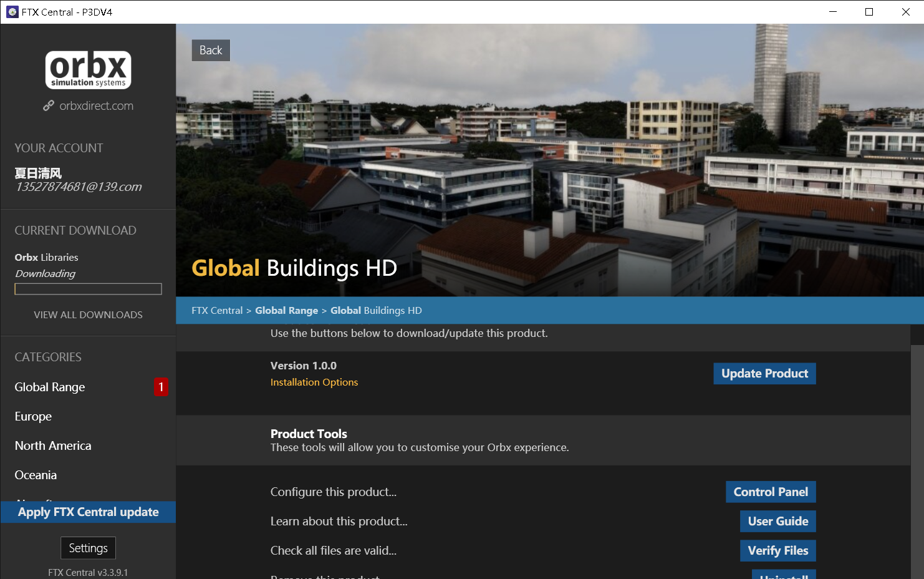The image size is (924, 579).
Task: Open the orbxdirect.com link
Action: 96,106
